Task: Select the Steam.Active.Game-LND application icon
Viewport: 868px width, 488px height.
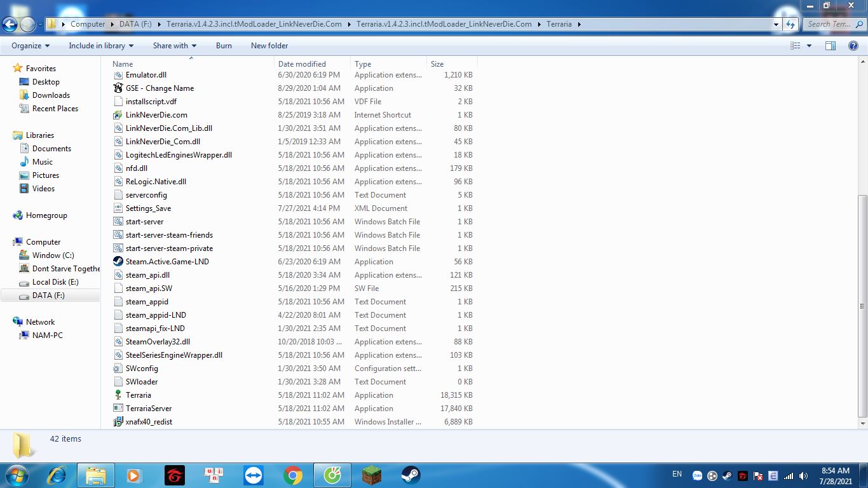Action: click(x=118, y=262)
